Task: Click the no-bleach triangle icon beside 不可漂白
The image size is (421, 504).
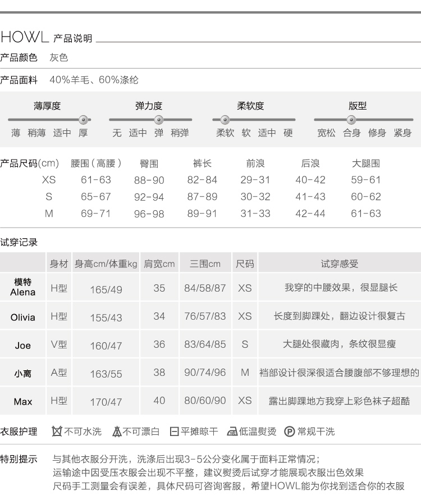Action: coord(117,432)
